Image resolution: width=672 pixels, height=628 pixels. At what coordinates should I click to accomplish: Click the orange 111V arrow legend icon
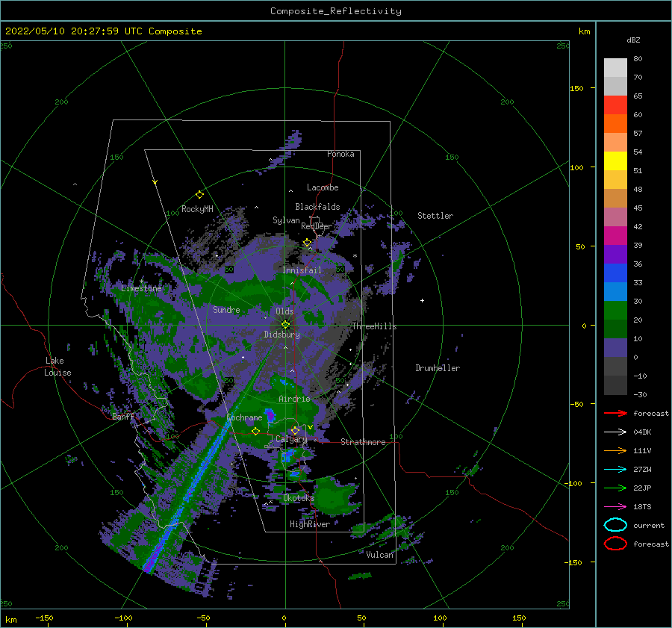coord(615,450)
